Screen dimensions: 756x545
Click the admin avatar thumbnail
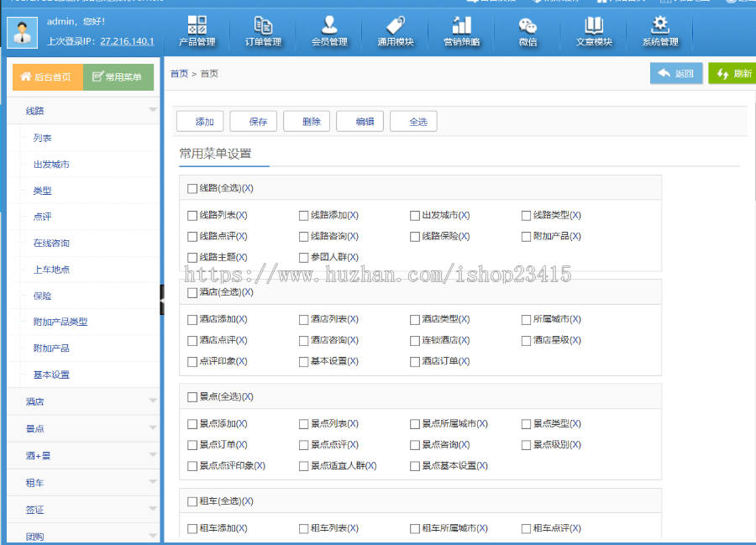tap(21, 32)
